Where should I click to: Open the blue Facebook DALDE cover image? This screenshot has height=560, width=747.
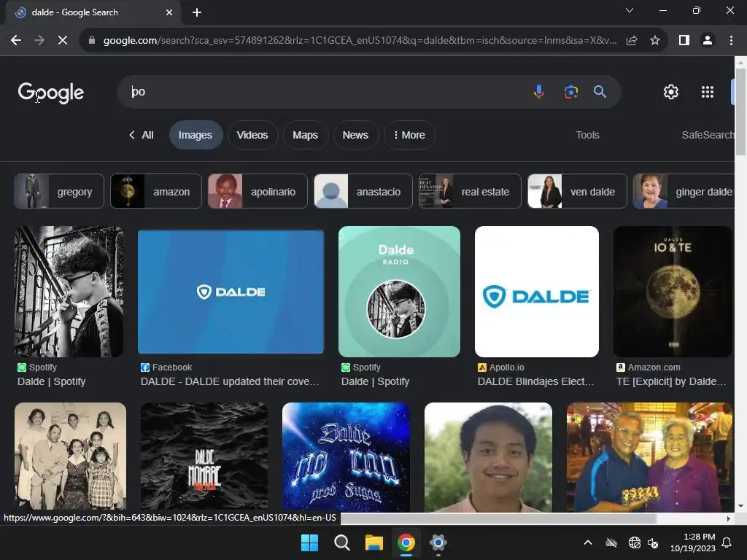(231, 292)
